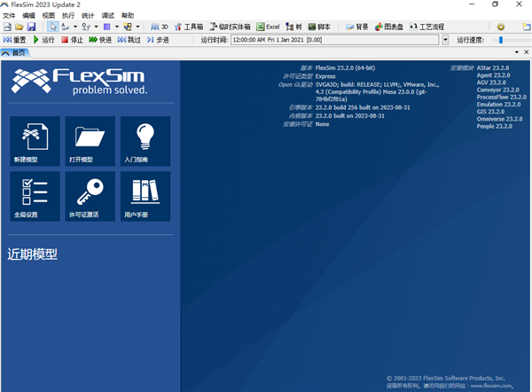Open the Excel import tool
The height and width of the screenshot is (392, 532).
[x=267, y=27]
